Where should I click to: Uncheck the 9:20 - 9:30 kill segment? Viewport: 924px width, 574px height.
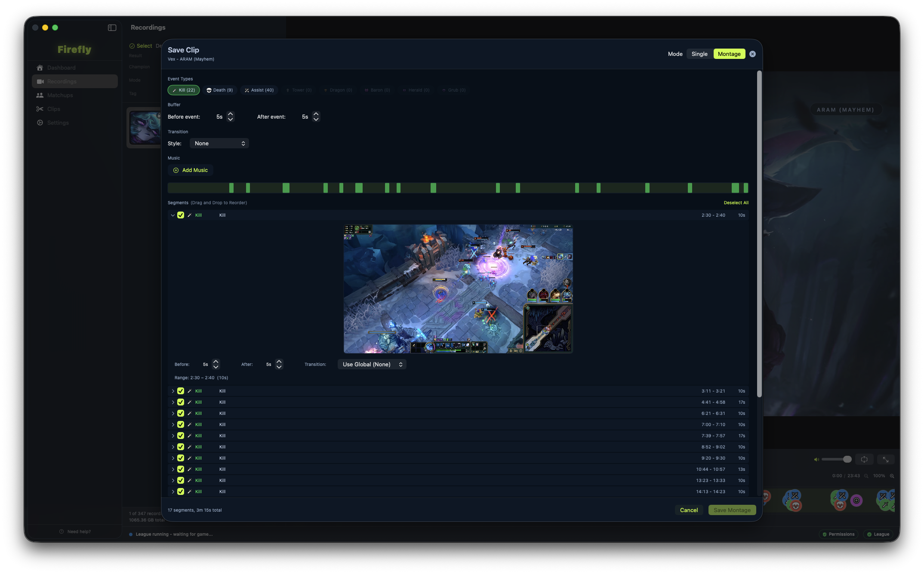181,458
